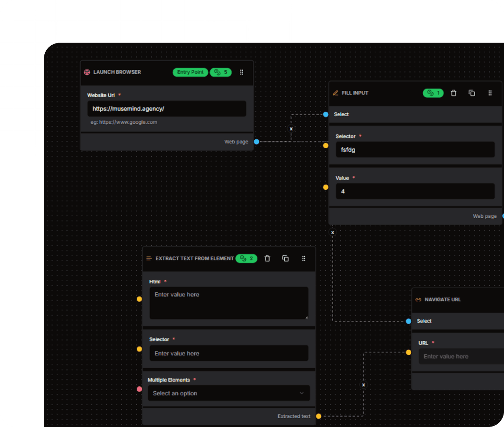Click the Extracted text output handle
Image resolution: width=504 pixels, height=427 pixels.
point(318,416)
